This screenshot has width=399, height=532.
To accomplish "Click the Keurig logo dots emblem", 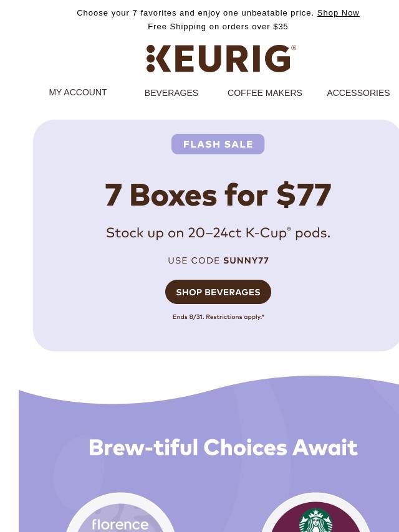I will [150, 59].
